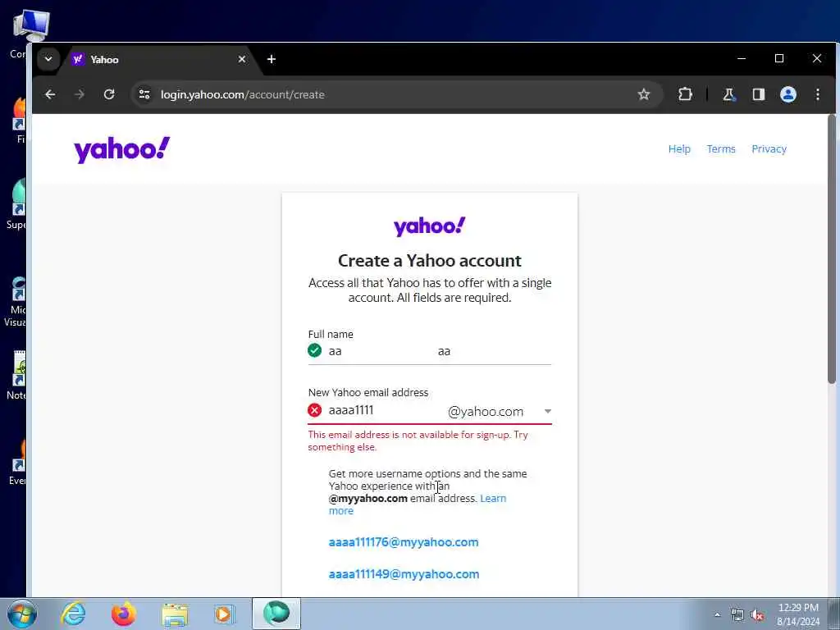Click the muted volume tray icon

tap(757, 615)
